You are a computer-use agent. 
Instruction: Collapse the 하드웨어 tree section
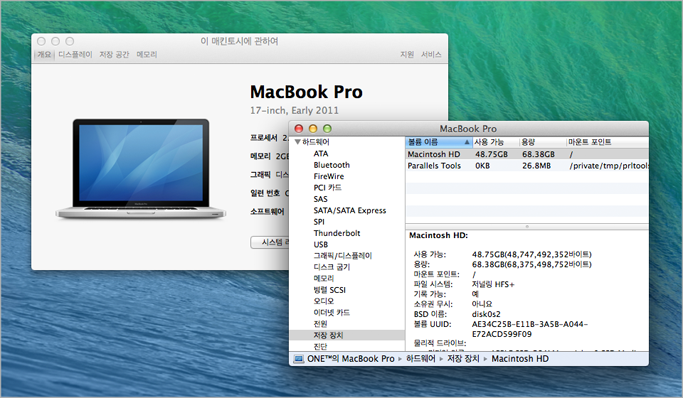coord(298,142)
